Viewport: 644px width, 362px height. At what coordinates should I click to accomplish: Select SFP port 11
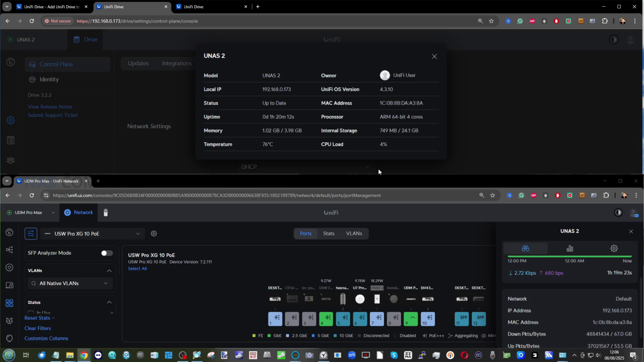462,319
